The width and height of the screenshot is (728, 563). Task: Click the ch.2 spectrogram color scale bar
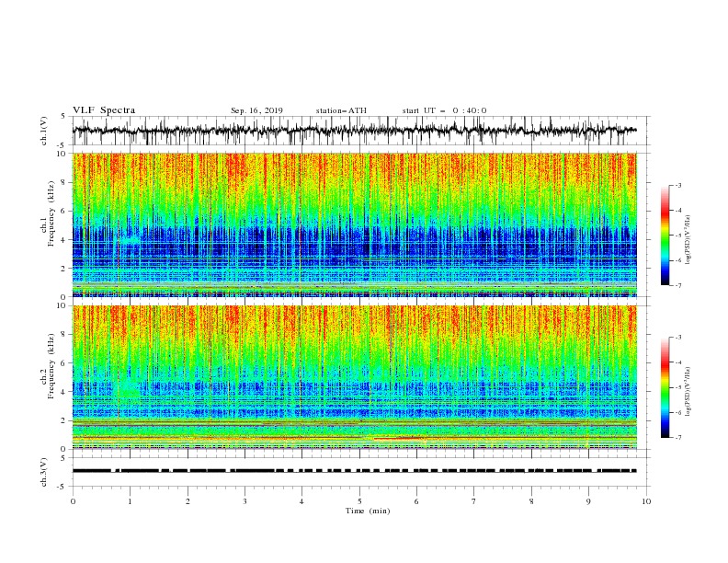pyautogui.click(x=665, y=387)
